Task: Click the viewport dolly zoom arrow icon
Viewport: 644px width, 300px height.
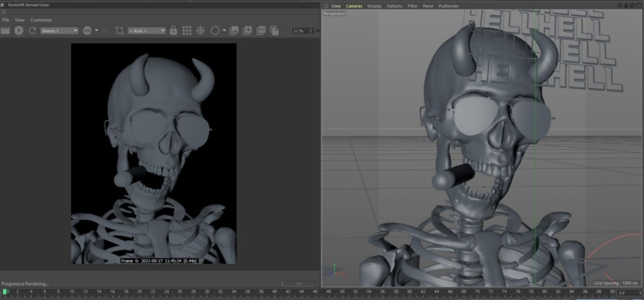Action: pyautogui.click(x=626, y=6)
